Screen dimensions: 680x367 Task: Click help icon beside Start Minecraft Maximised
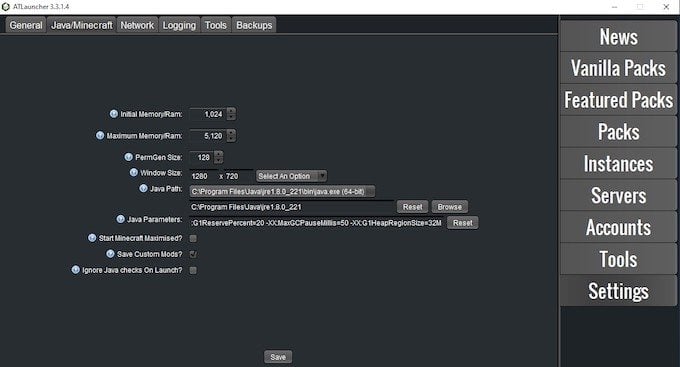tap(92, 238)
